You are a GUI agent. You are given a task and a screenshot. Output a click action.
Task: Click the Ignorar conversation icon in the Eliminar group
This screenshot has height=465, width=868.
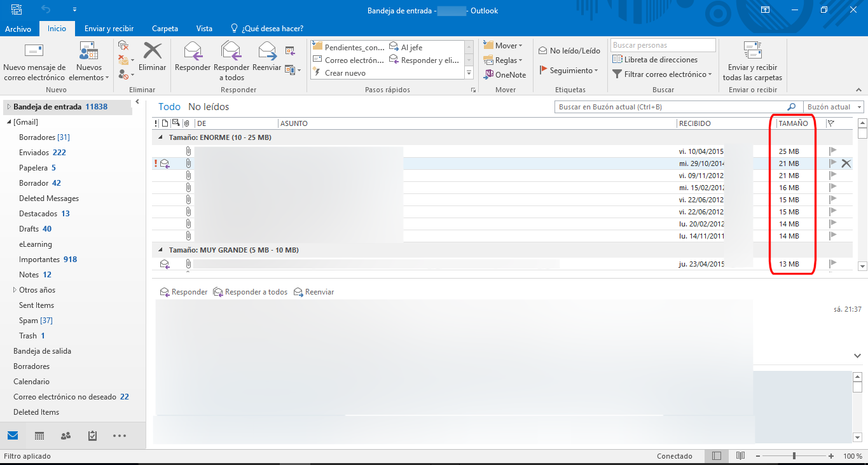point(124,45)
